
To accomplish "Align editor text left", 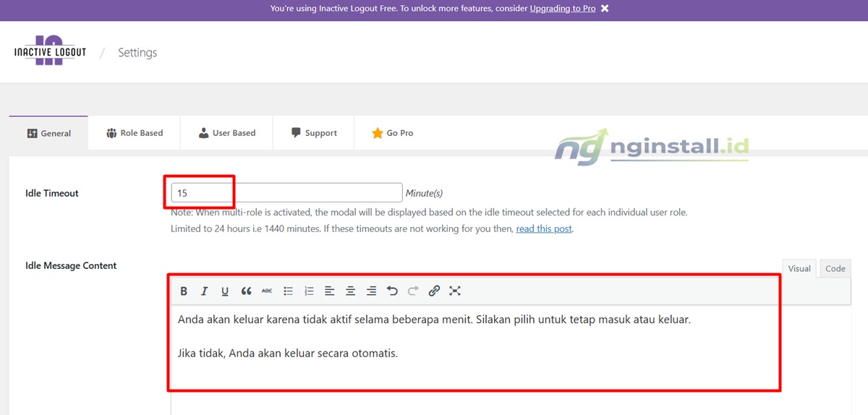I will coord(330,291).
